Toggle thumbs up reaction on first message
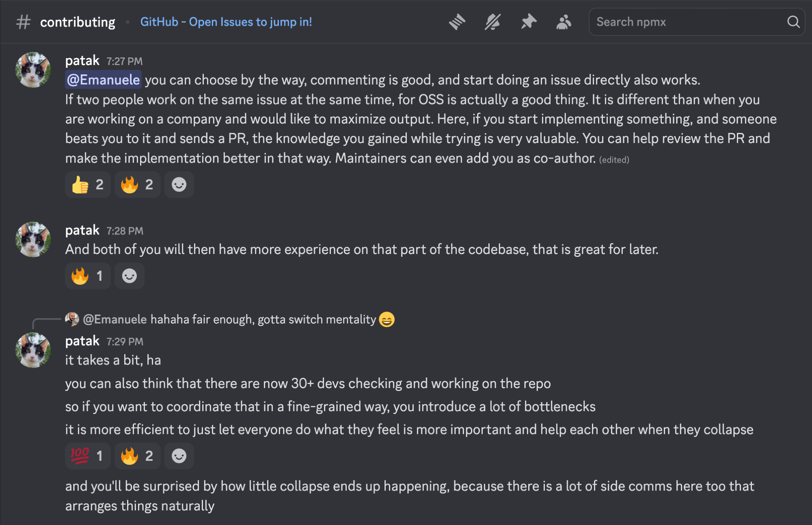This screenshot has width=812, height=525. tap(88, 185)
